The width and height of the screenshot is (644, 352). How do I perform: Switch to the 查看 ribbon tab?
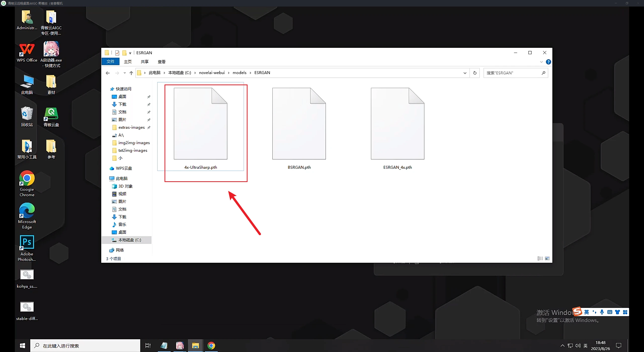click(162, 62)
